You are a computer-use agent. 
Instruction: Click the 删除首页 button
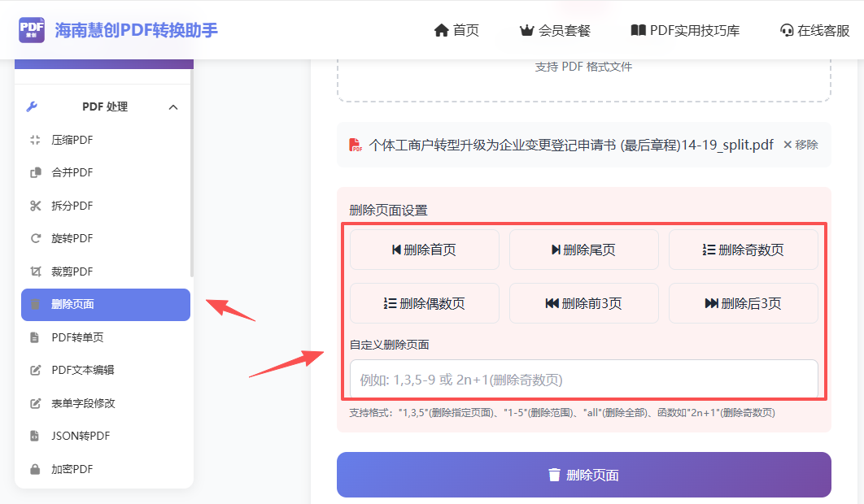point(425,250)
